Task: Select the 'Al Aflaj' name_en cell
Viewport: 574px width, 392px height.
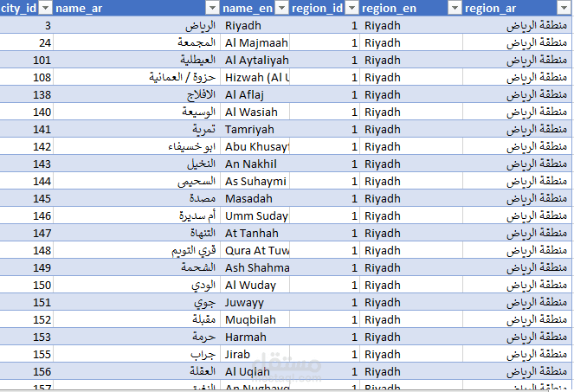Action: point(255,94)
